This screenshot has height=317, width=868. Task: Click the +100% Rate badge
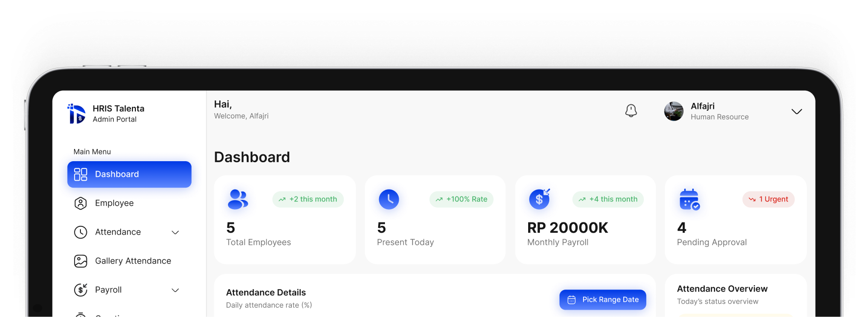pos(461,199)
